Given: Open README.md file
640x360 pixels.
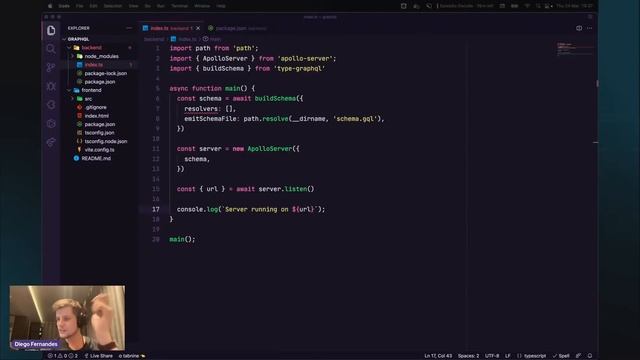Looking at the screenshot, I should (96, 158).
